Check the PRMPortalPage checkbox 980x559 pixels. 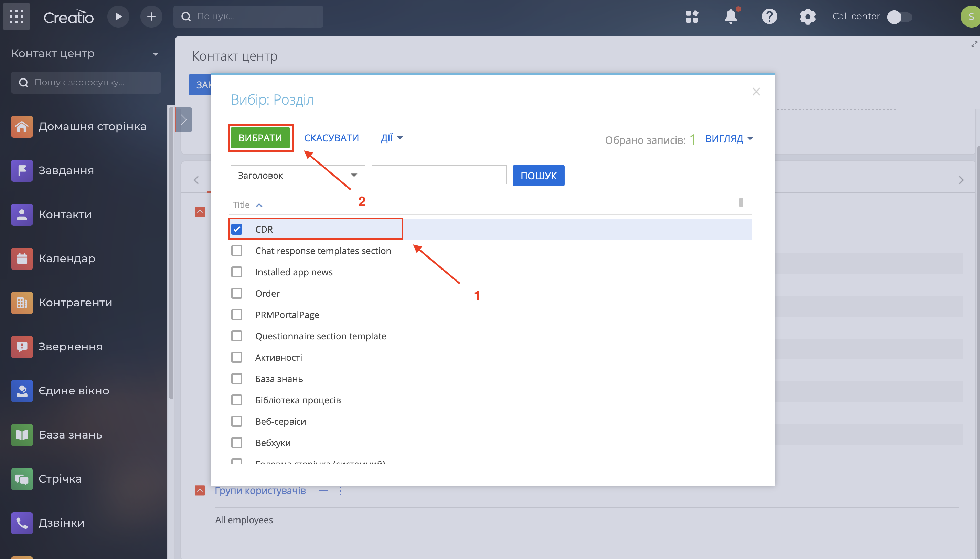(237, 315)
